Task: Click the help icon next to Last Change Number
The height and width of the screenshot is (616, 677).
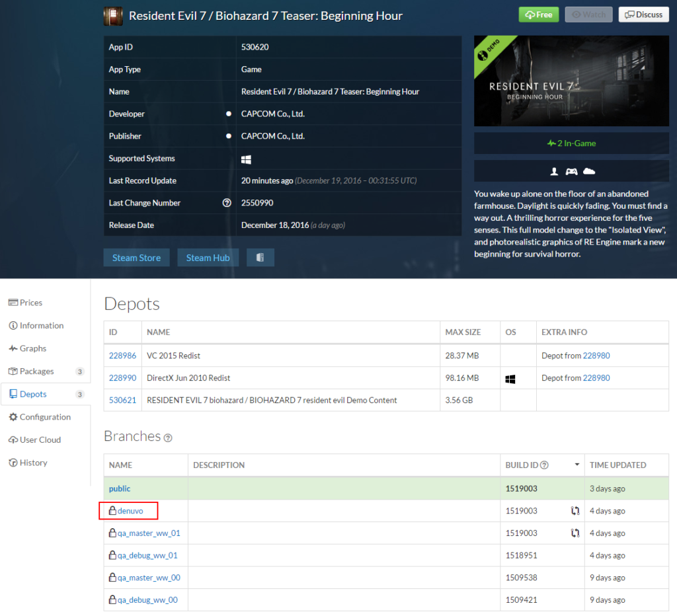Action: click(x=227, y=203)
